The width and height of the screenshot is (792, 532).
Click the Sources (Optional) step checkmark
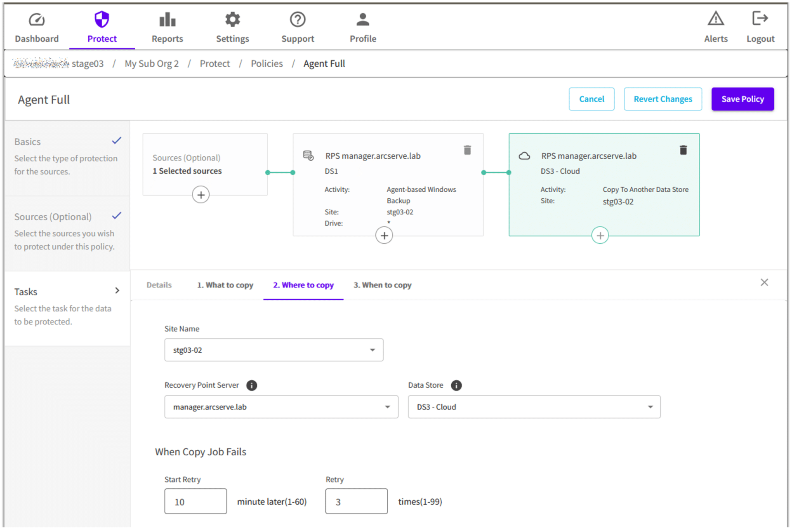[117, 216]
